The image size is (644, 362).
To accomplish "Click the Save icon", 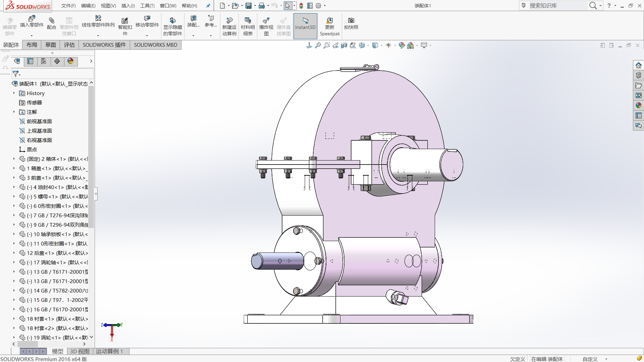I will [249, 6].
